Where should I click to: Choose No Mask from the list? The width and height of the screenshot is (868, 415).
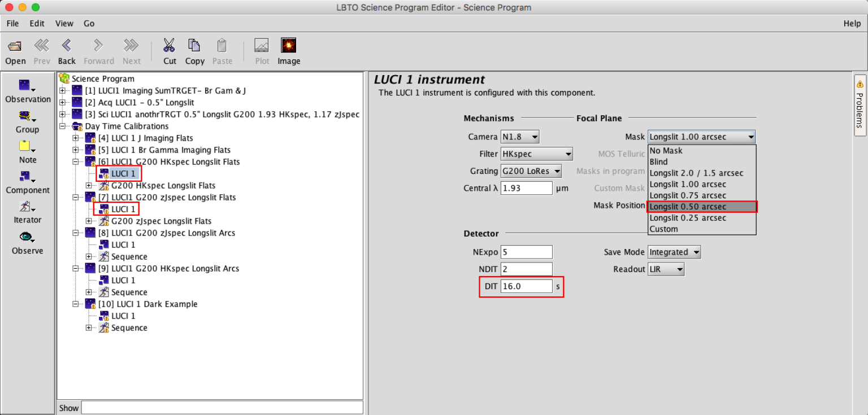coord(701,151)
